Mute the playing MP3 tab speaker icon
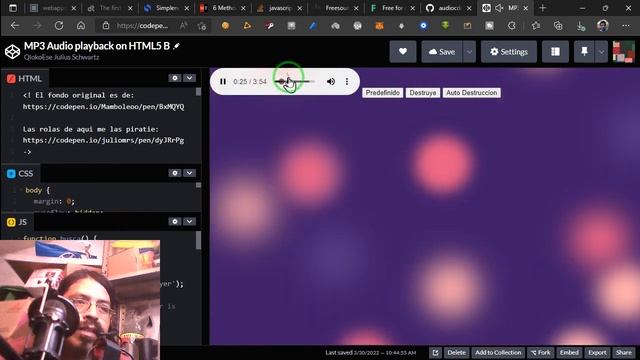Image resolution: width=640 pixels, height=360 pixels. coord(499,8)
